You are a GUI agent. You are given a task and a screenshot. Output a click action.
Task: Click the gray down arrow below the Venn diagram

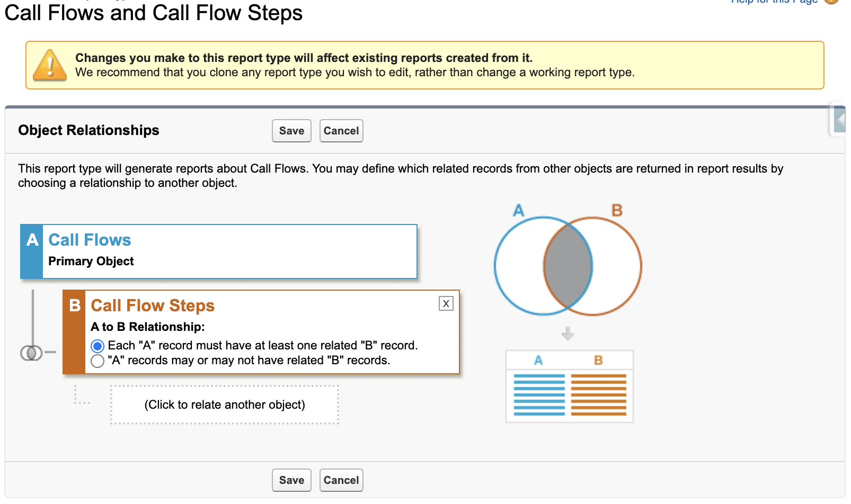(568, 334)
